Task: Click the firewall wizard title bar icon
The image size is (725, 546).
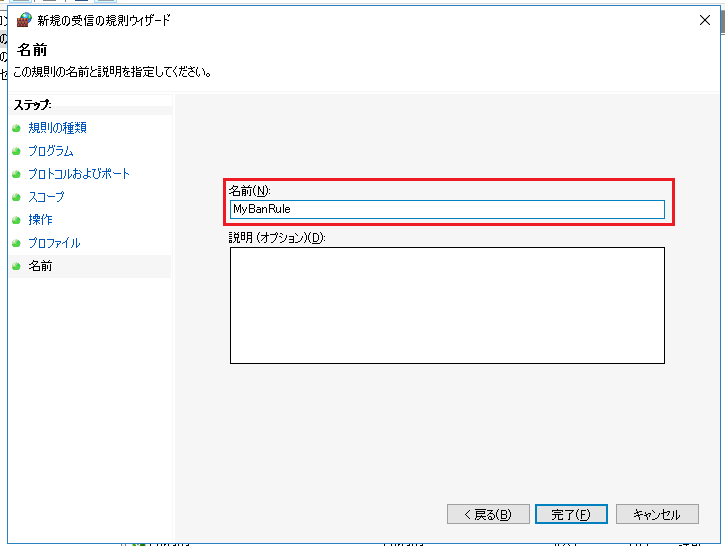Action: [24, 20]
